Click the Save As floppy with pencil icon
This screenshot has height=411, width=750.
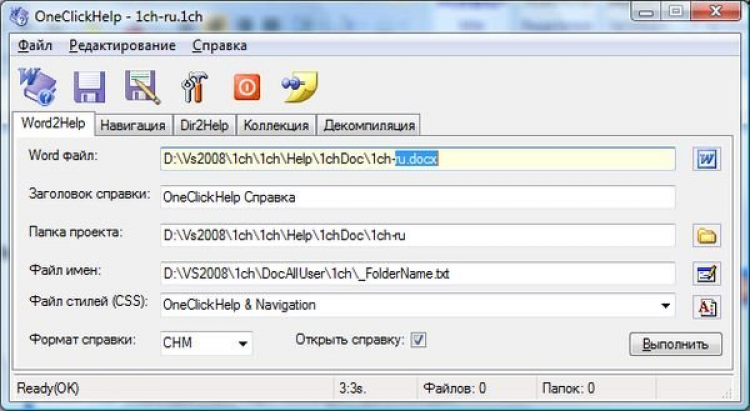142,87
